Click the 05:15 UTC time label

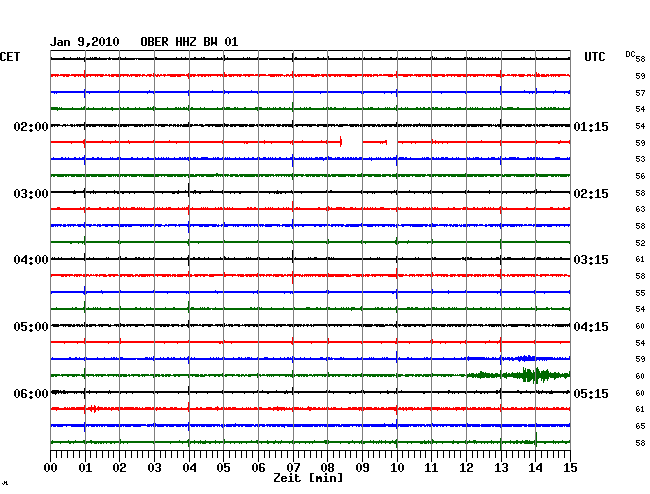(591, 393)
